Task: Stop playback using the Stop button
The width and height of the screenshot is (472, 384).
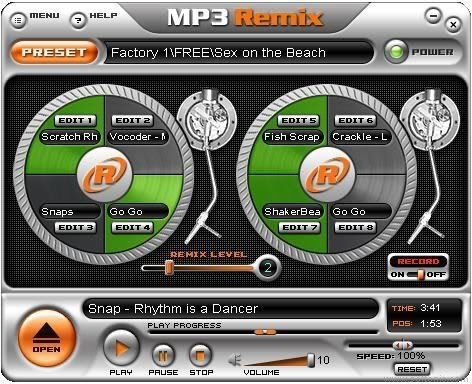Action: coord(200,356)
